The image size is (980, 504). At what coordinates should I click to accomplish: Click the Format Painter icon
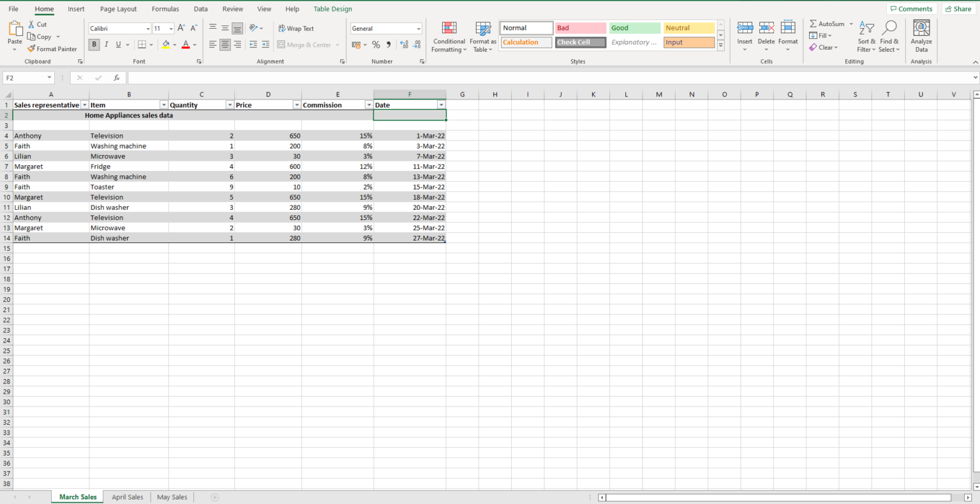coord(32,49)
